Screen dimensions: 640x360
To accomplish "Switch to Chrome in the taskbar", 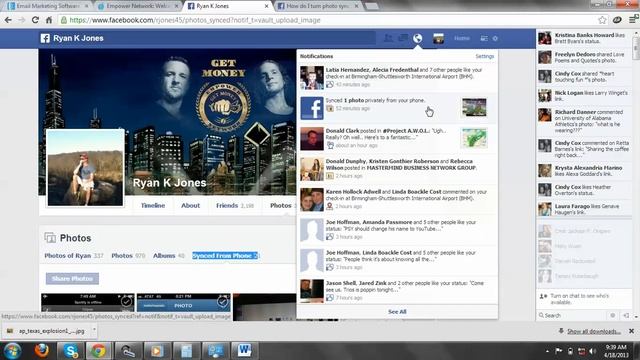I will pyautogui.click(x=98, y=351).
